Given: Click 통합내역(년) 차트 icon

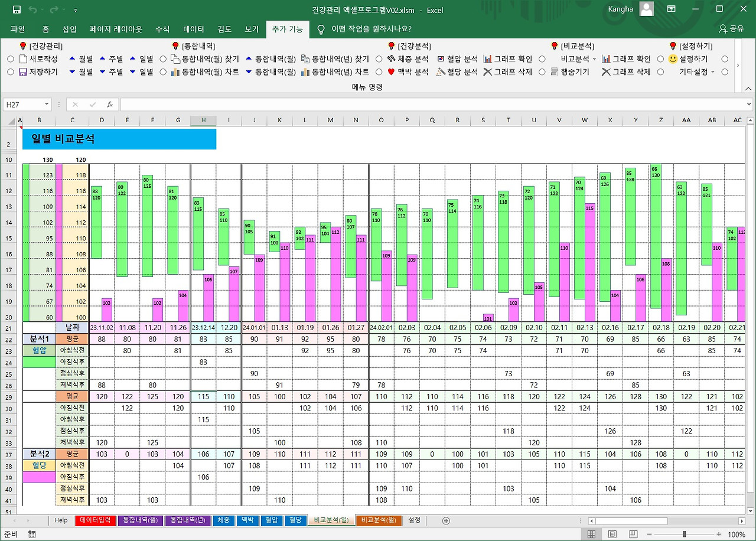Looking at the screenshot, I should click(x=305, y=72).
